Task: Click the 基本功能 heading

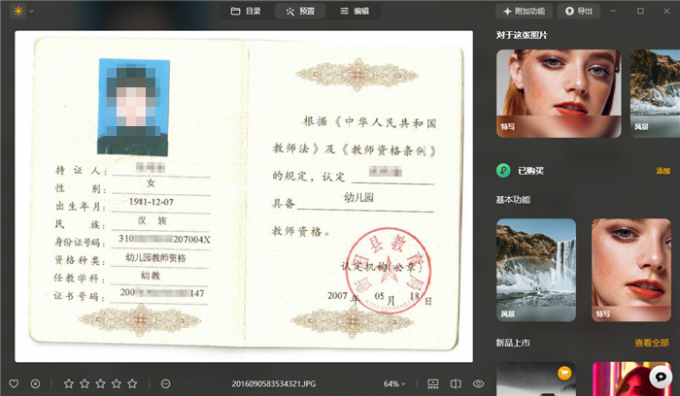Action: (513, 200)
